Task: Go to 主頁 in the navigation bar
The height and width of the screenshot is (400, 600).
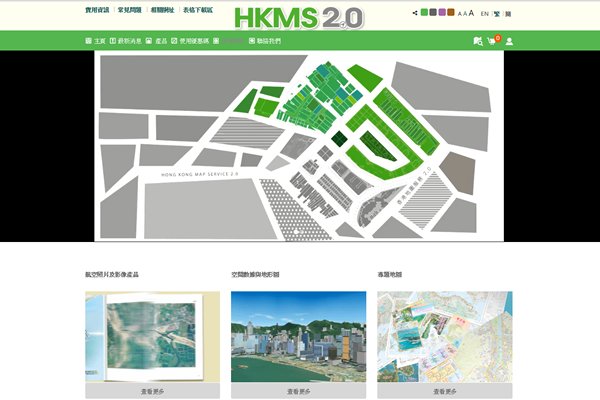Action: click(100, 41)
